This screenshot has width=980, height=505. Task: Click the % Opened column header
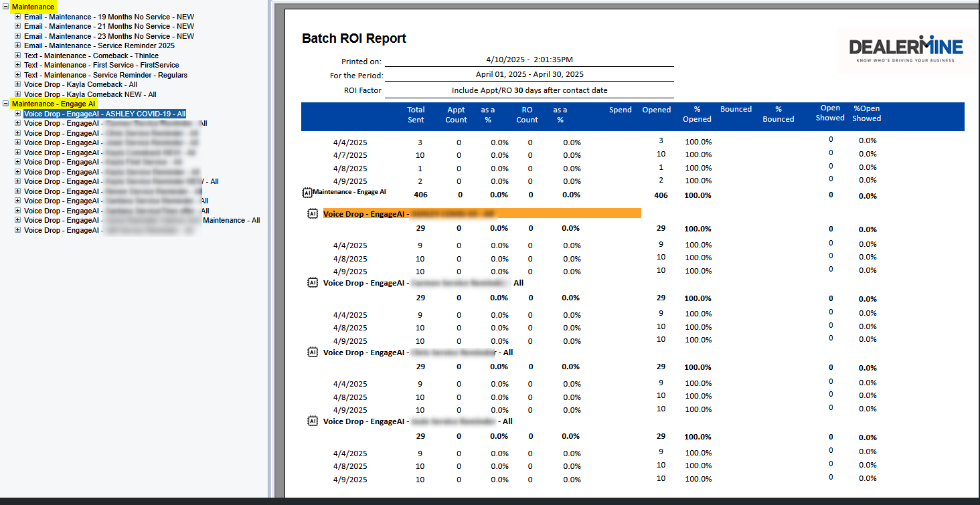tap(697, 114)
